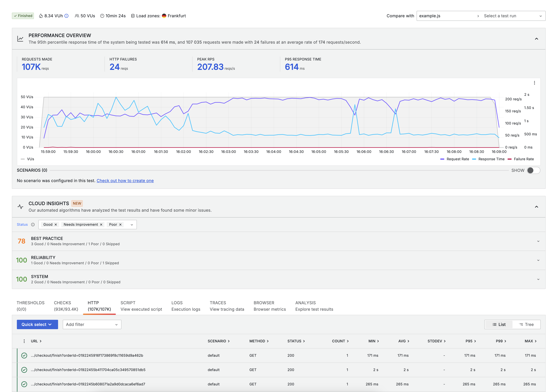Click the info icon next to 8.34 VUh
Screen dimensions: 559x392
(66, 16)
